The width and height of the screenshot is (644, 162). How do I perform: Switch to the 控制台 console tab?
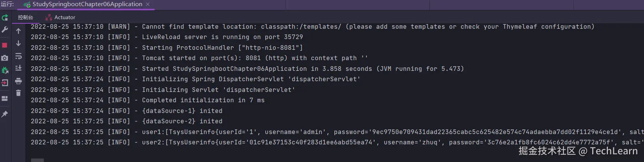point(25,17)
